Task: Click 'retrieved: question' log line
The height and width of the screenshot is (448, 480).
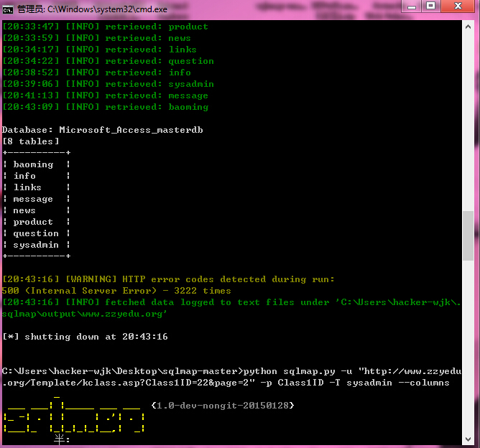Action: [108, 61]
